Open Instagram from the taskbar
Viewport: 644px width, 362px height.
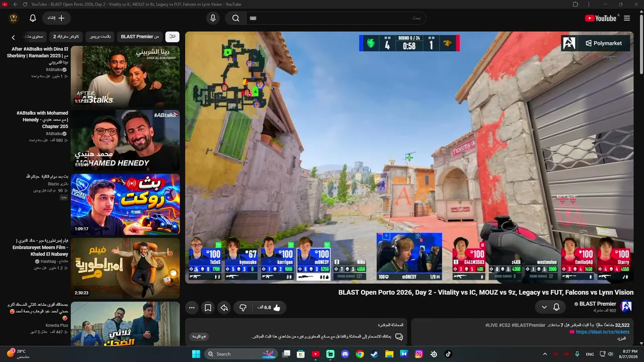419,354
